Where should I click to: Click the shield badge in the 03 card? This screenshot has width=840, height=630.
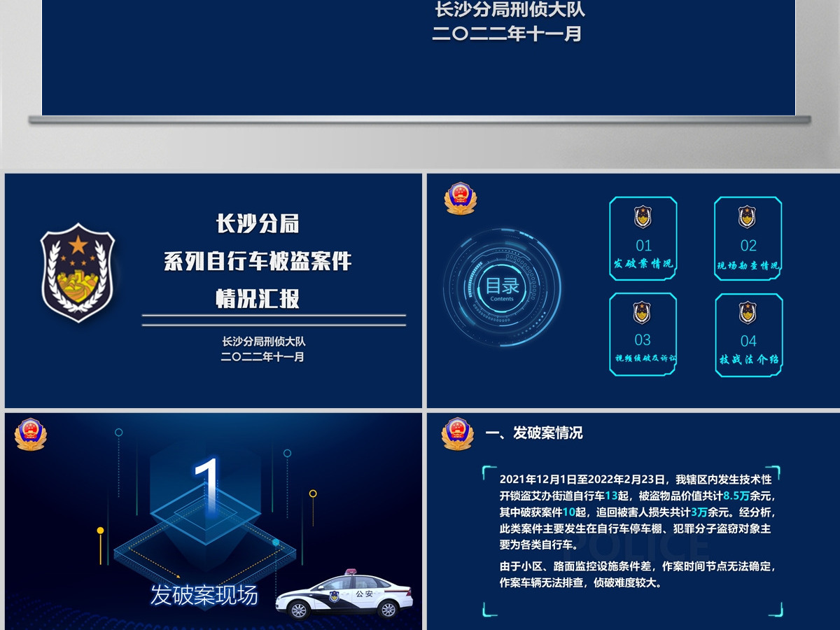pyautogui.click(x=642, y=312)
